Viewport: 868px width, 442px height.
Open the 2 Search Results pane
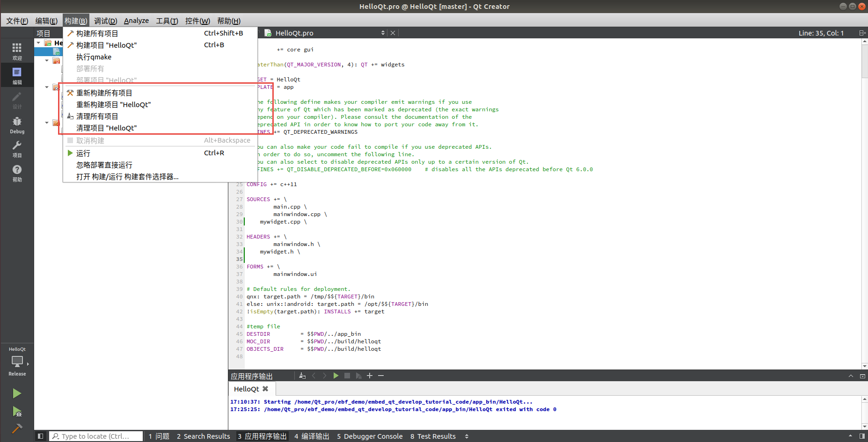[x=203, y=436]
